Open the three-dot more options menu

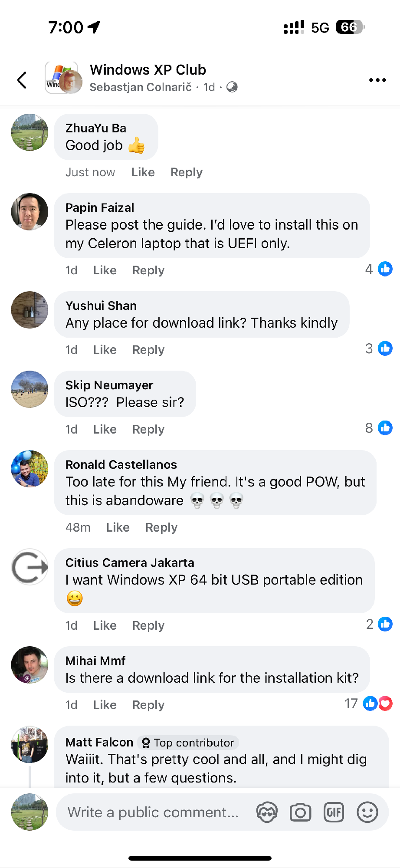tap(377, 80)
